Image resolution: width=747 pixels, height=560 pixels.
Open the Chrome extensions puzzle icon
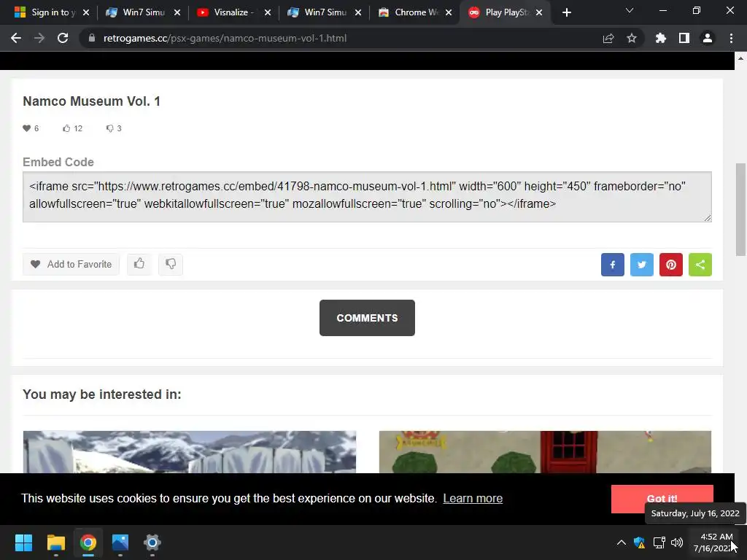pos(661,38)
